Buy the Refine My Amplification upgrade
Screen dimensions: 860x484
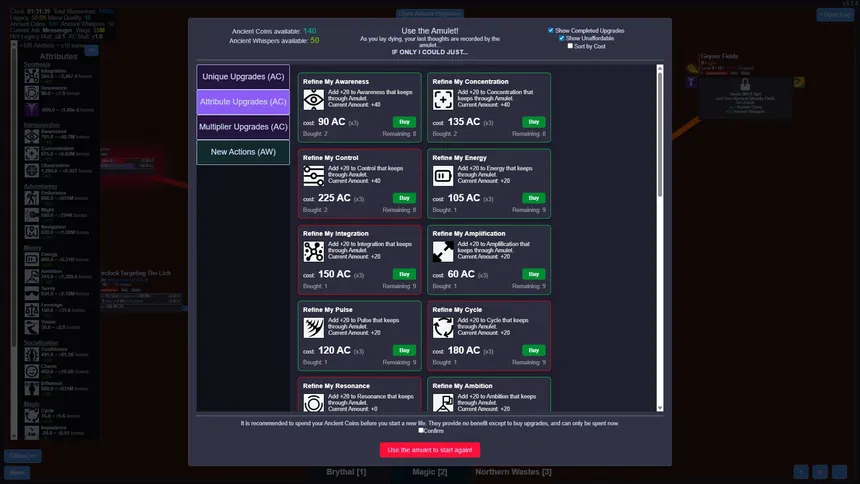tap(534, 274)
